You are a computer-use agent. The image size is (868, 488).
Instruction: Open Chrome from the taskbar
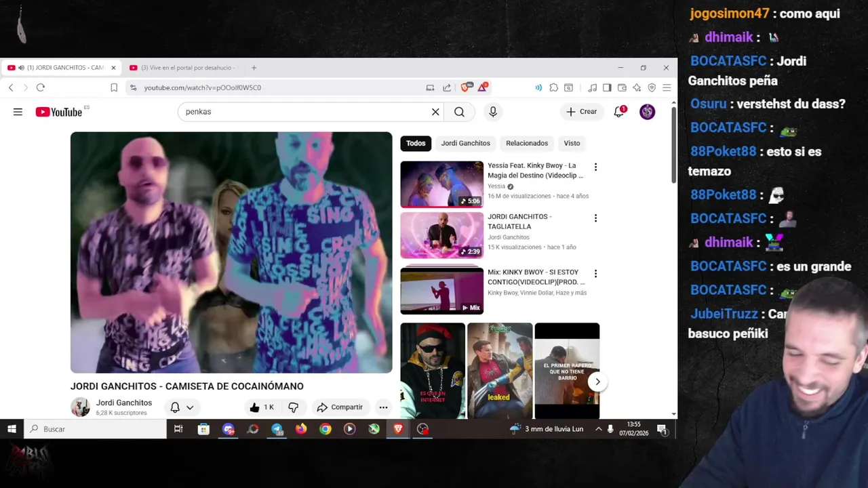point(325,429)
